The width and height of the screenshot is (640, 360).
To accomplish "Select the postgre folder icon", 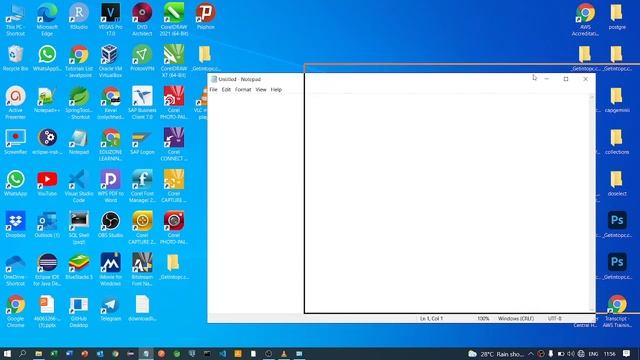I will [617, 16].
